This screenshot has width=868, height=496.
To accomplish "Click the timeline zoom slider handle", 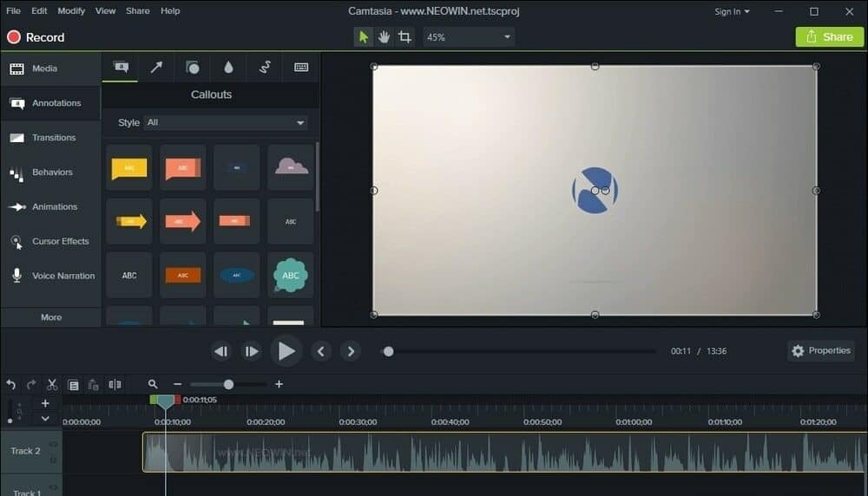I will [228, 384].
